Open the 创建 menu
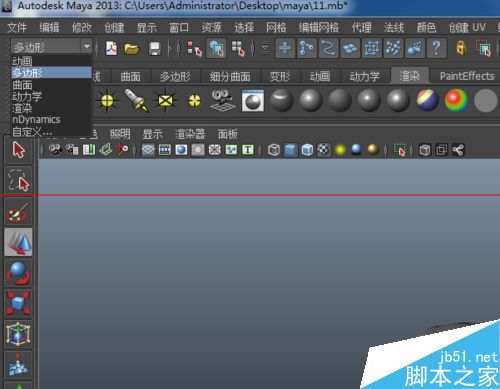 click(114, 27)
